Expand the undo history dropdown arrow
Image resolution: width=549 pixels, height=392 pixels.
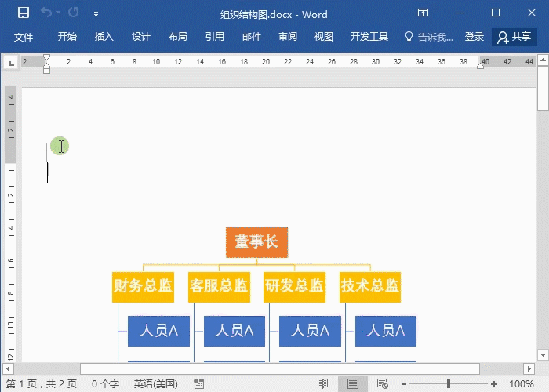[59, 13]
